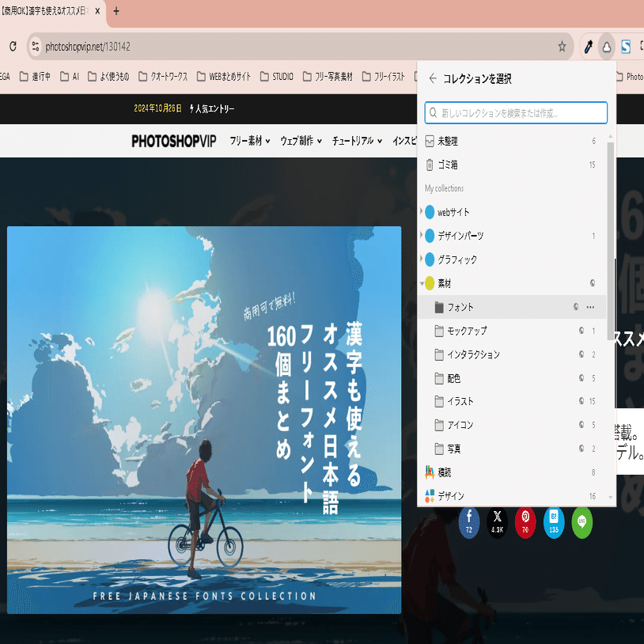Screen dimensions: 644x644
Task: Close the current browser tab
Action: [x=97, y=11]
